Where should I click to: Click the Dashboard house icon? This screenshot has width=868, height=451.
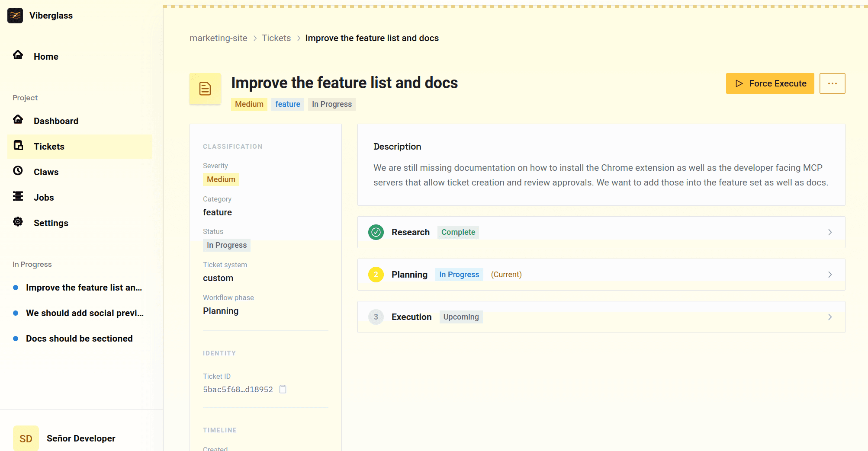(x=18, y=119)
